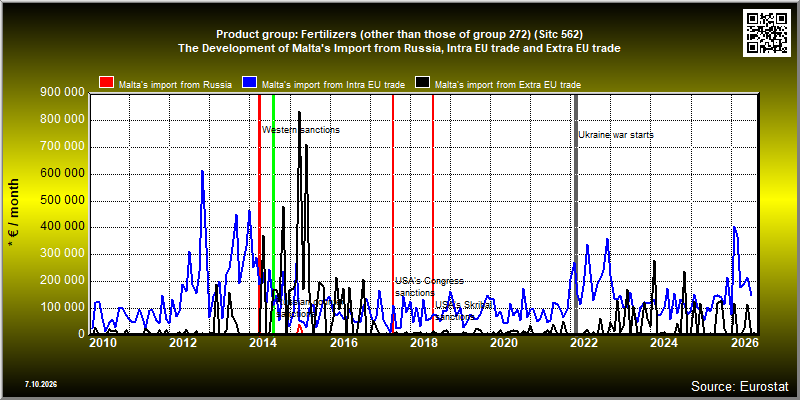Click the black Extra EU legend swatch
Image resolution: width=800 pixels, height=400 pixels.
click(422, 83)
